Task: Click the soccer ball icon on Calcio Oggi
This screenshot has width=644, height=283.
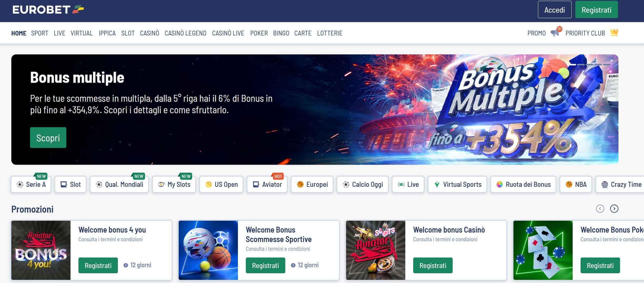Action: click(346, 184)
